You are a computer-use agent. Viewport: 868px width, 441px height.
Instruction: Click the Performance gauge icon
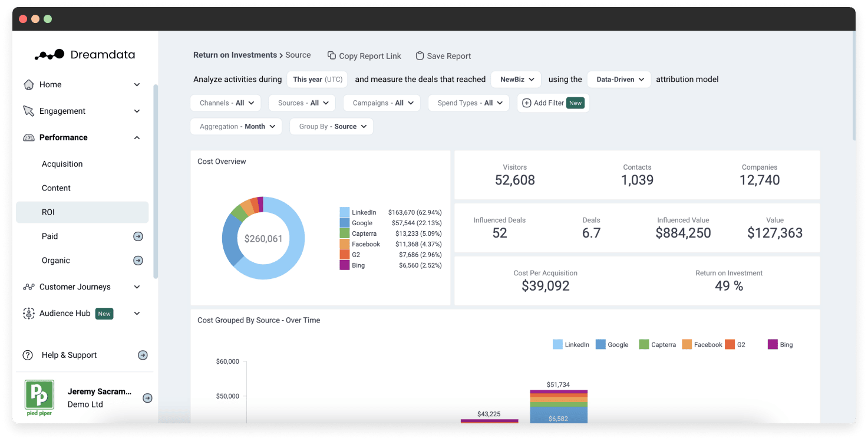pos(28,137)
